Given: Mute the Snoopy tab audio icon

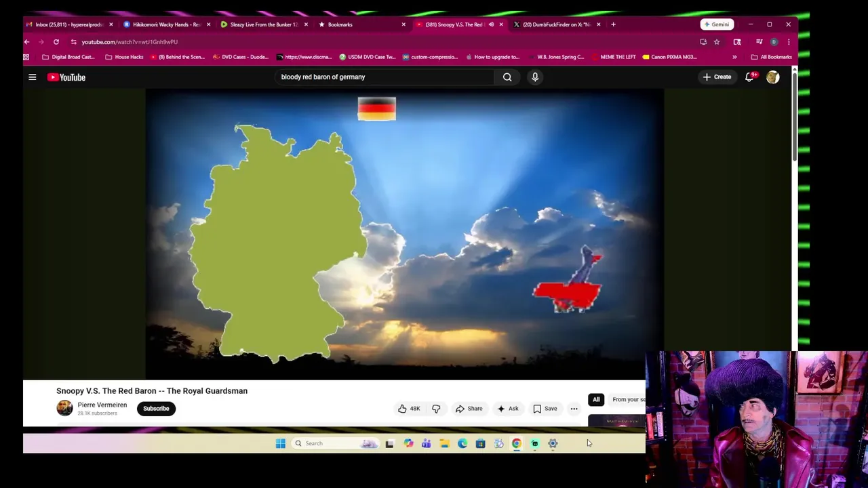Looking at the screenshot, I should [491, 24].
